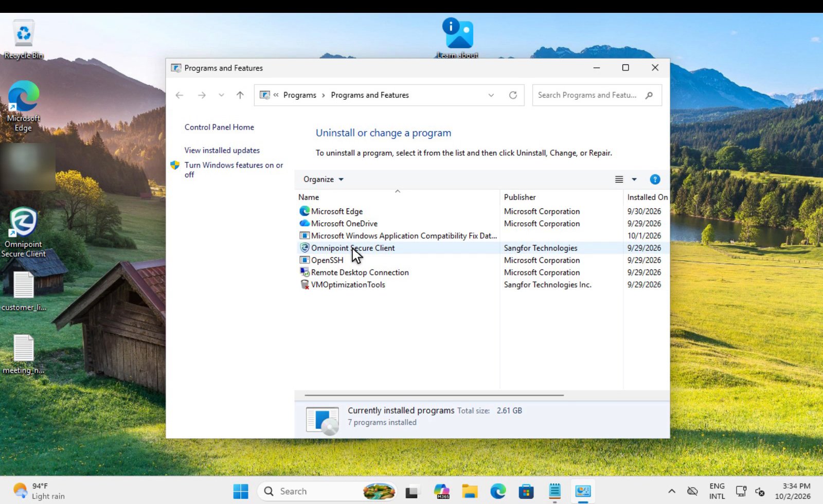This screenshot has height=504, width=823.
Task: Open the weather widget showing 94°F
Action: 39,491
